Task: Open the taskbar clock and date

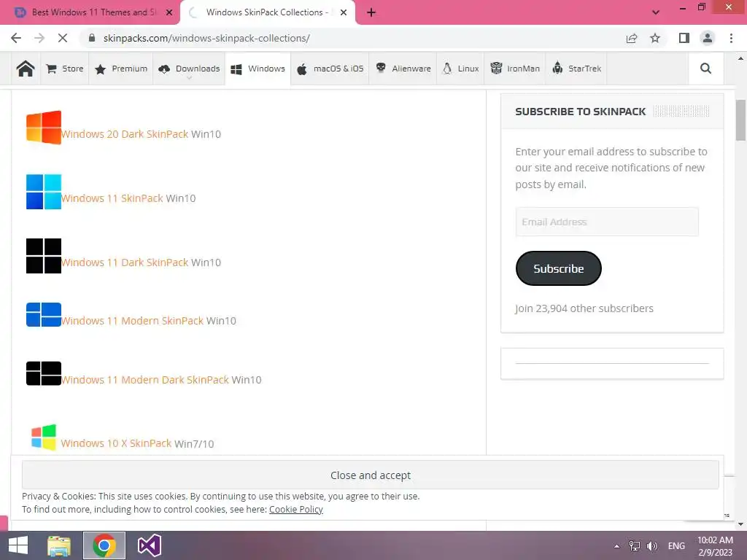Action: [715, 546]
